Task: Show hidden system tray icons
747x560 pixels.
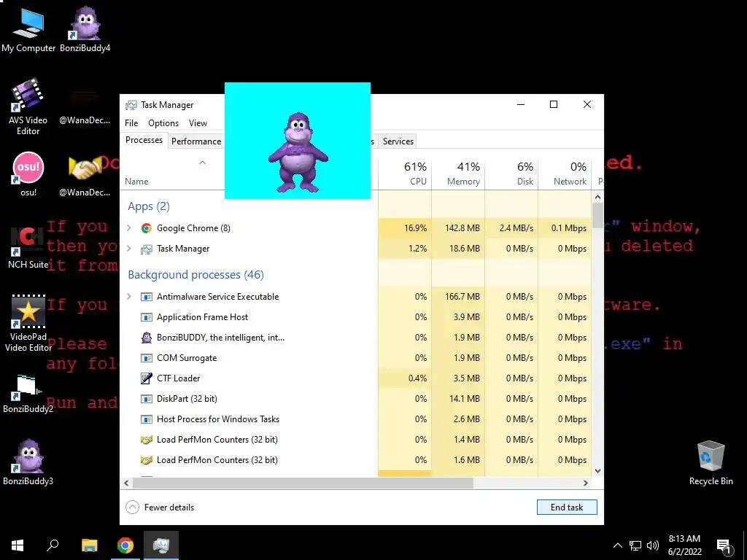Action: coord(617,545)
